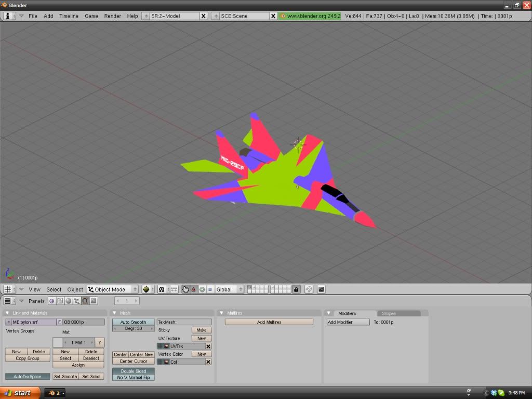Open the ME:pylon.srf mesh browse arrows
Image resolution: width=532 pixels, height=399 pixels.
click(8, 322)
